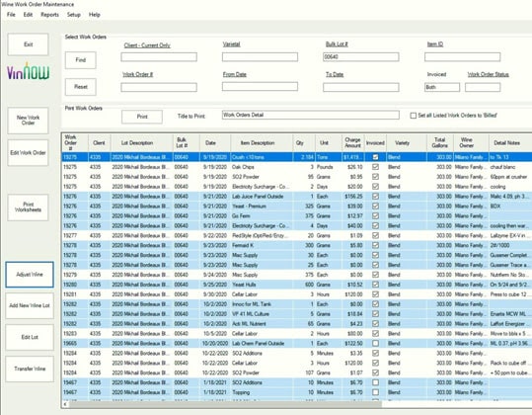
Task: Click the VinNow logo
Action: click(29, 71)
